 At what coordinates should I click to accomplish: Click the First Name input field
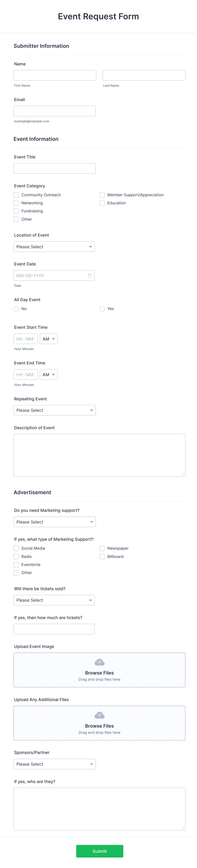pos(55,75)
